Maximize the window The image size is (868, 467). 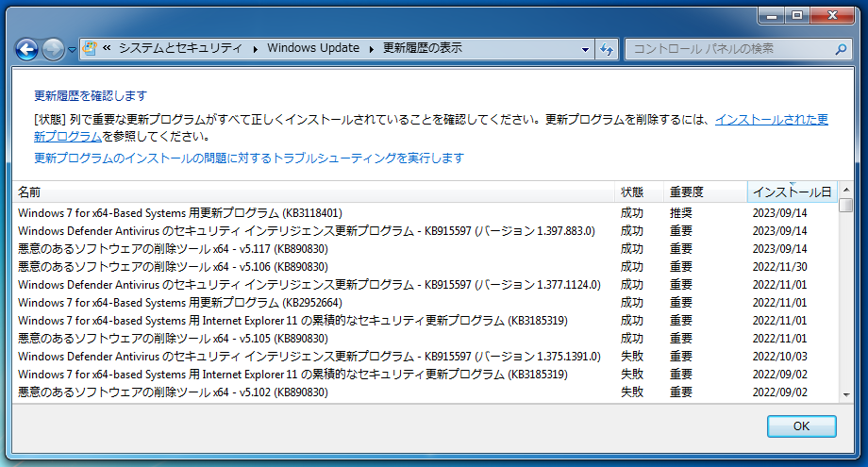[797, 15]
